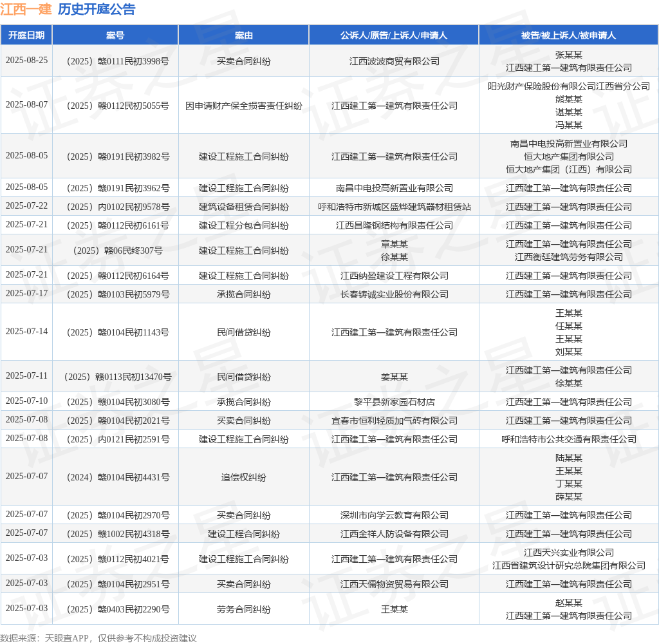Click date cell 2025-07-22
This screenshot has height=644, width=659.
(26, 205)
